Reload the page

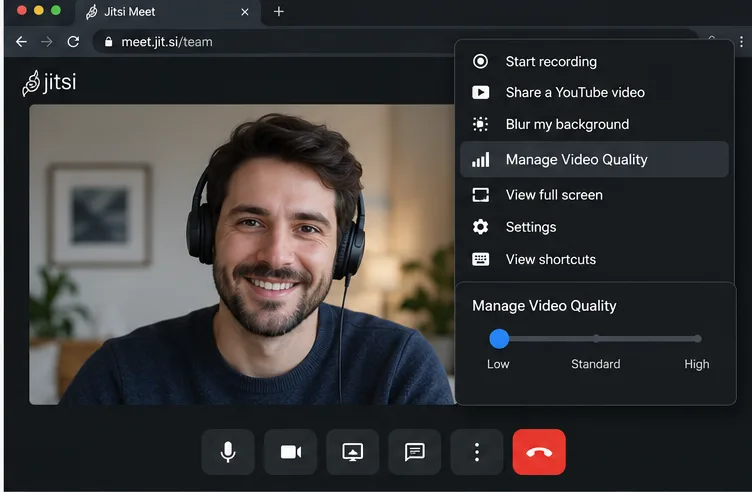pyautogui.click(x=73, y=42)
